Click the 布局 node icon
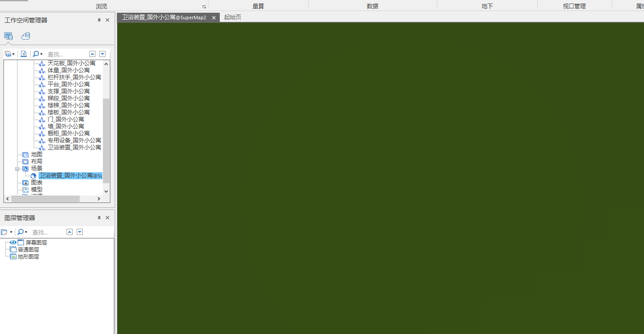This screenshot has width=644, height=334. [25, 161]
